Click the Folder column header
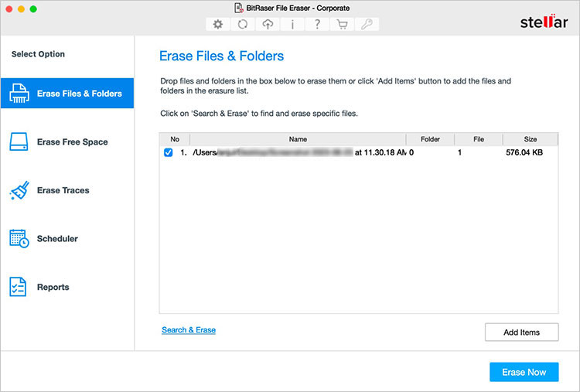 pos(430,139)
